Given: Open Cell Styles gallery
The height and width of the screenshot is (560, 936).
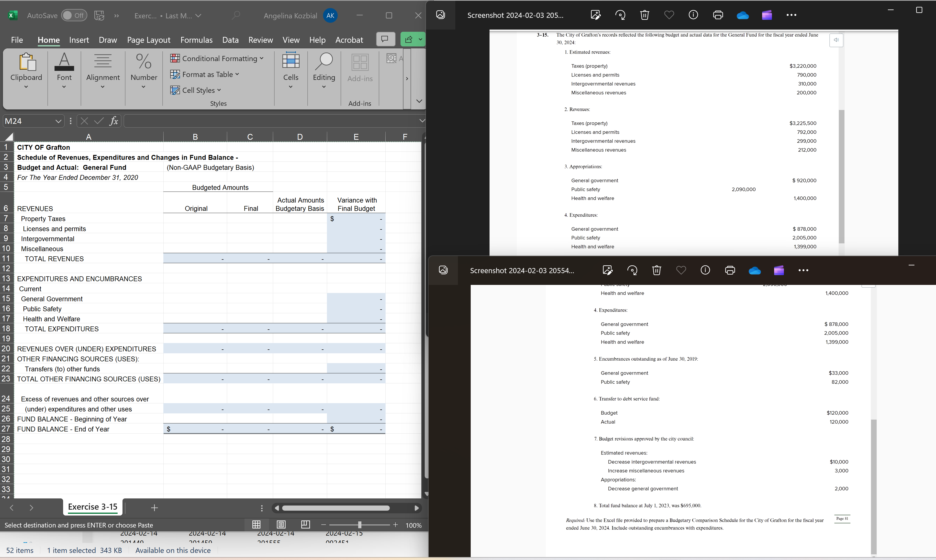Looking at the screenshot, I should click(196, 90).
